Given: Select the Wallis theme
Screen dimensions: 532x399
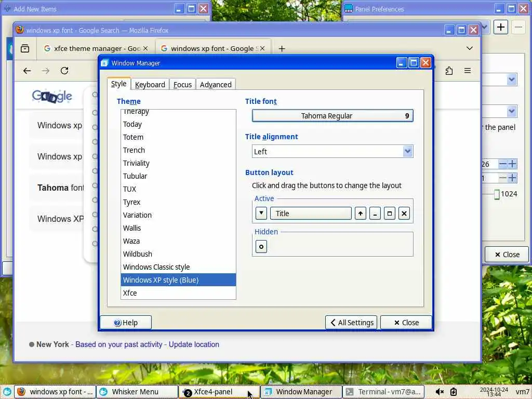Looking at the screenshot, I should [x=178, y=228].
